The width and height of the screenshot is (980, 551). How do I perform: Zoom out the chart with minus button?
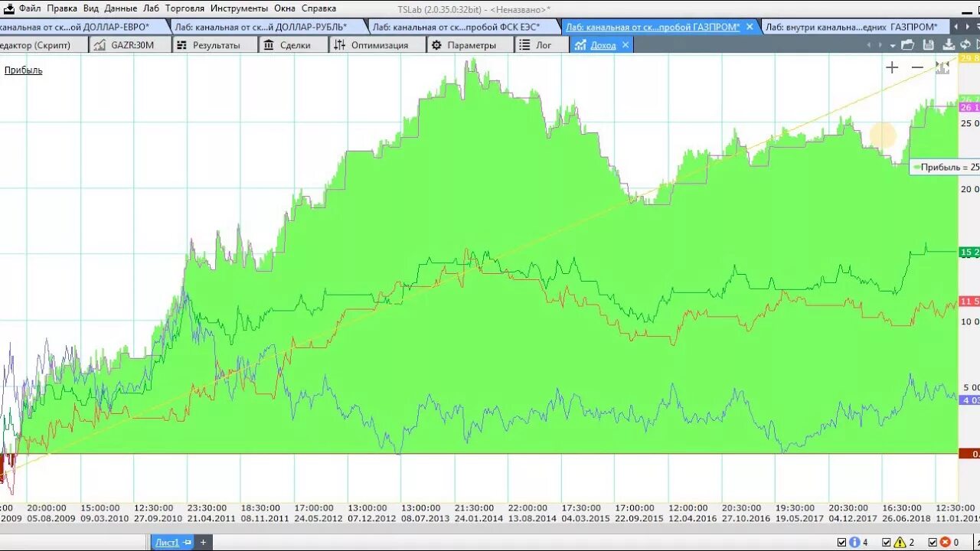click(917, 67)
